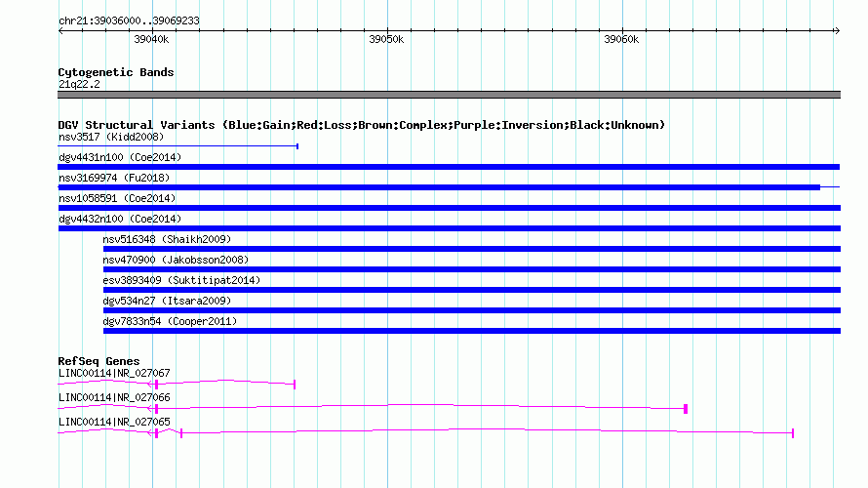Select variant label dgv534n27 (Itsara2009)
Image resolution: width=868 pixels, height=488 pixels.
coord(167,301)
